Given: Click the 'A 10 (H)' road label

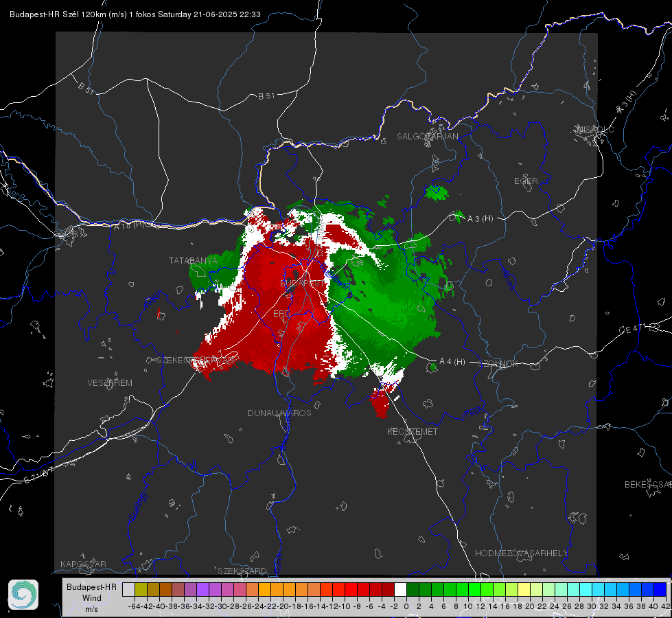Looking at the screenshot, I should [128, 225].
